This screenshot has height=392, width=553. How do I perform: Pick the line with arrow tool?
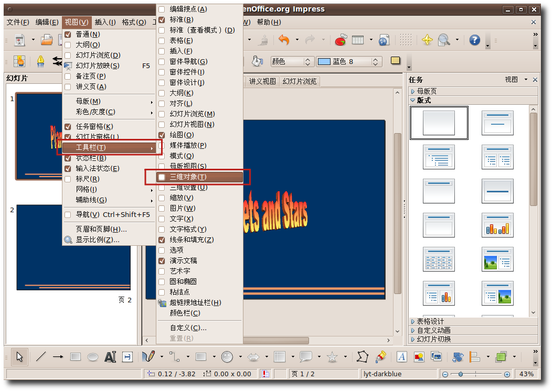click(x=58, y=357)
